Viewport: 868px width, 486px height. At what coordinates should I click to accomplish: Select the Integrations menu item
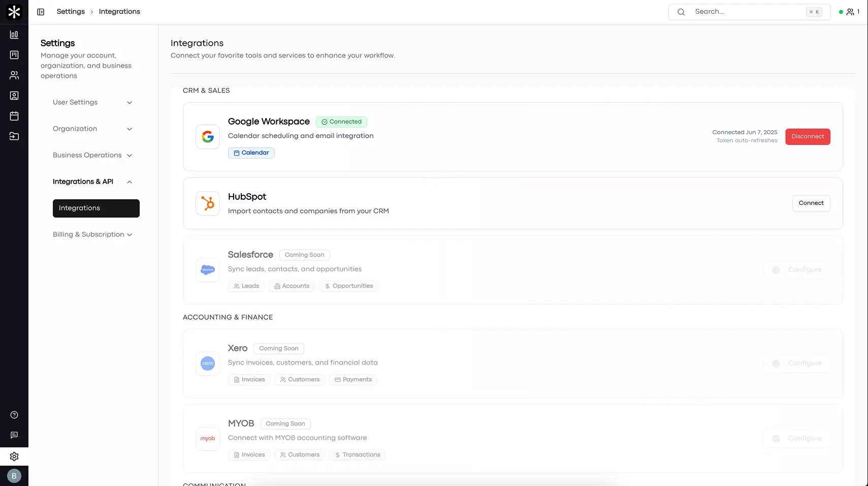[x=96, y=208]
